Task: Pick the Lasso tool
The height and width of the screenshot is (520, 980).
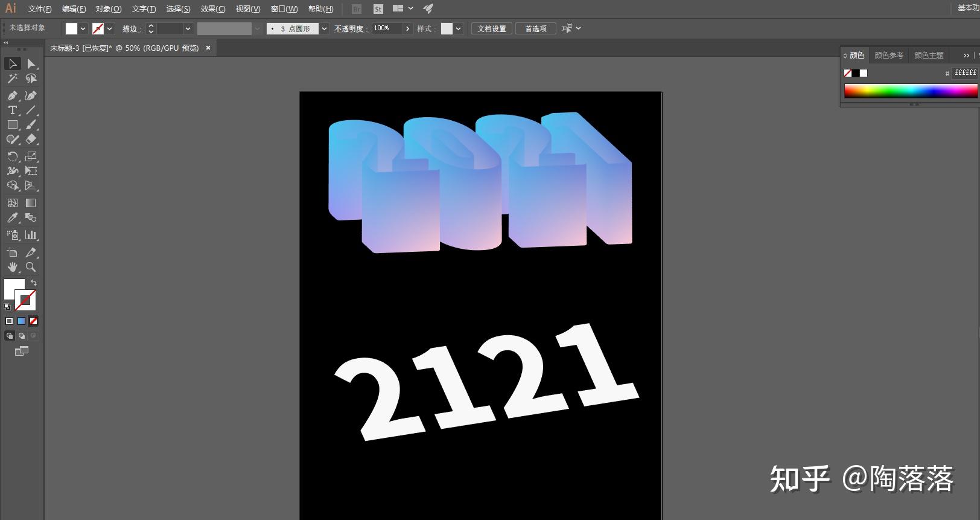Action: pos(31,79)
